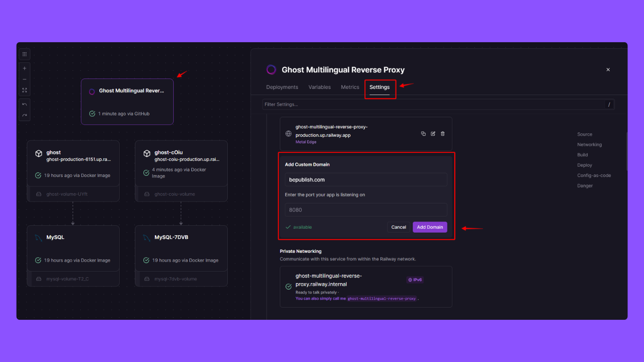This screenshot has width=644, height=362.
Task: Select the copy icon next to the domain
Action: tap(423, 134)
